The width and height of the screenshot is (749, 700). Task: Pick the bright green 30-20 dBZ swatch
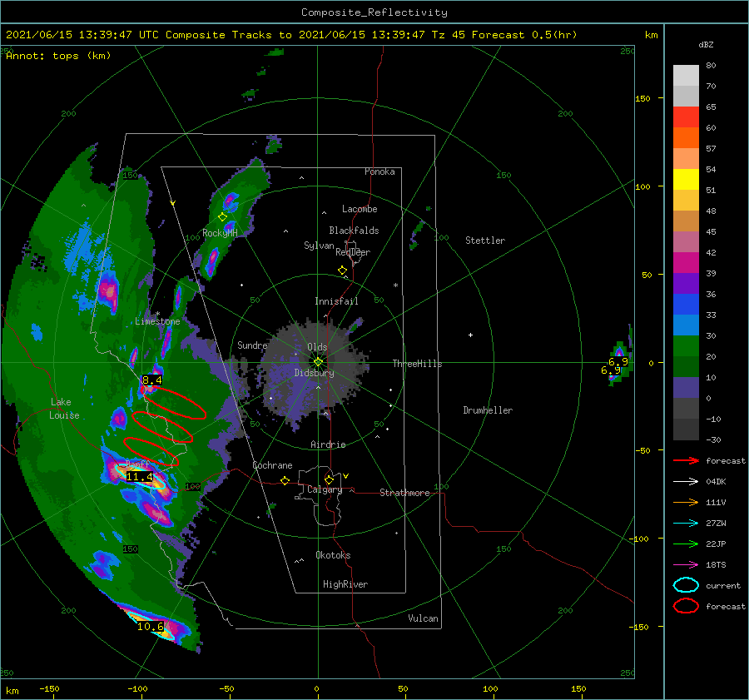click(x=686, y=346)
